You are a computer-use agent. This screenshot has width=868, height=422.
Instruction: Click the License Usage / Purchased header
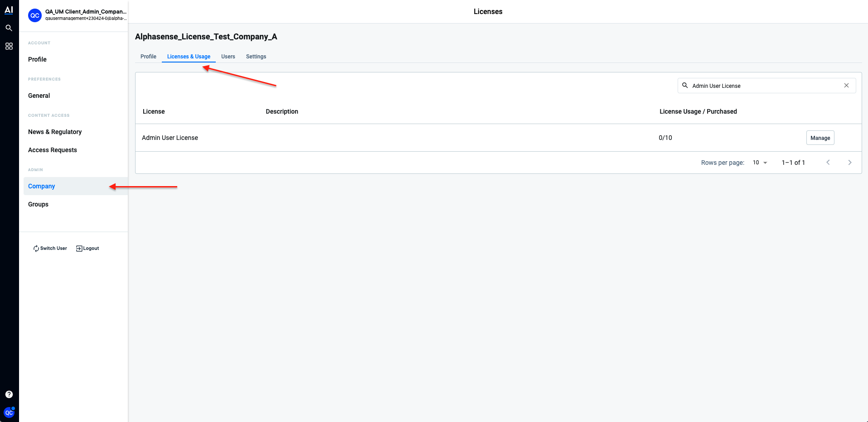698,111
